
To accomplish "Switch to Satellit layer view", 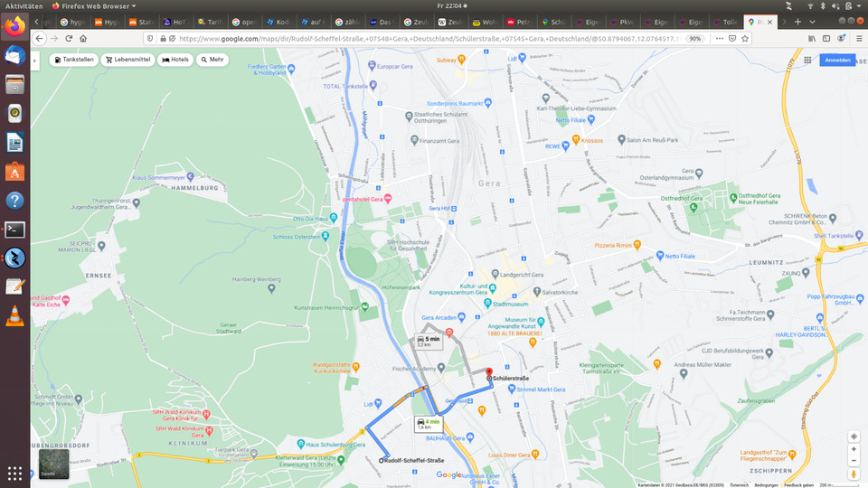I will 52,465.
